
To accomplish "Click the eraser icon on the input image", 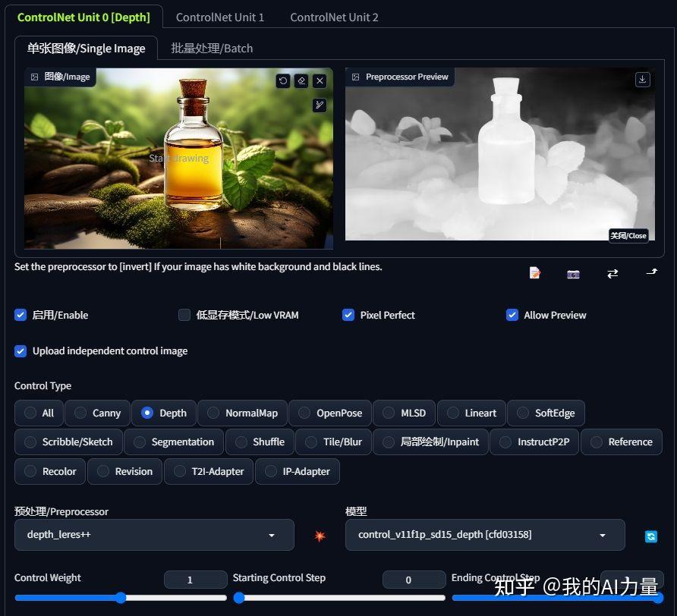I will point(301,80).
